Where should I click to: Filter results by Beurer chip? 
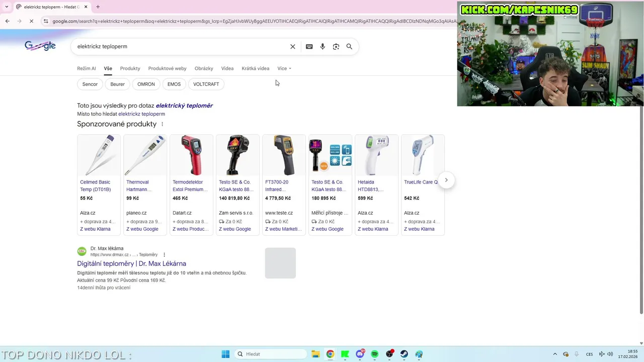click(118, 84)
